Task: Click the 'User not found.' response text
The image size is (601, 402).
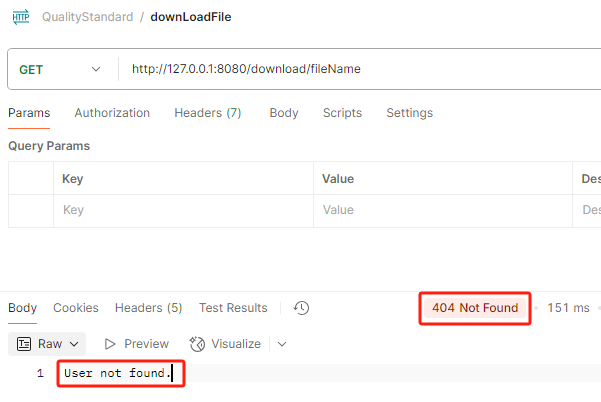Action: (x=117, y=373)
